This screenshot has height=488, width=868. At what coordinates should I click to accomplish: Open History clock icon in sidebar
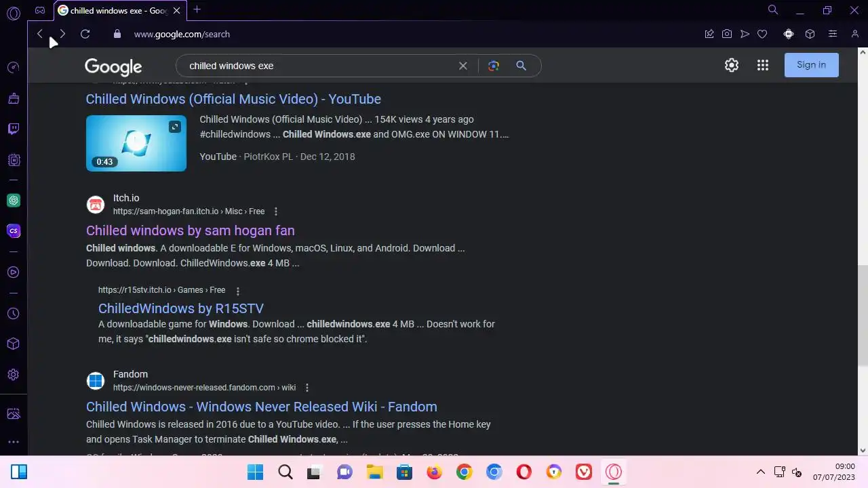(13, 314)
